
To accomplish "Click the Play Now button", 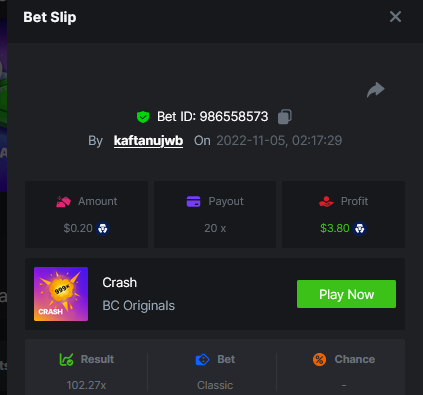I will (346, 294).
